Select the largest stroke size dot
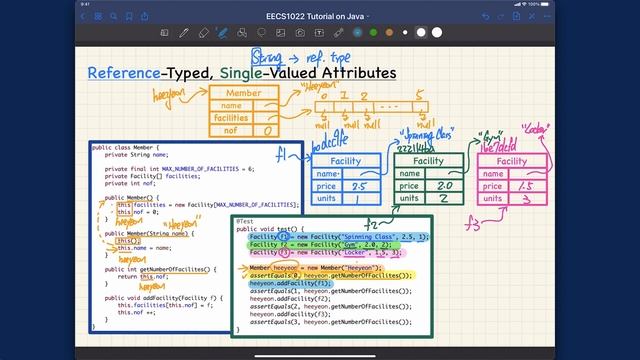 click(x=437, y=33)
